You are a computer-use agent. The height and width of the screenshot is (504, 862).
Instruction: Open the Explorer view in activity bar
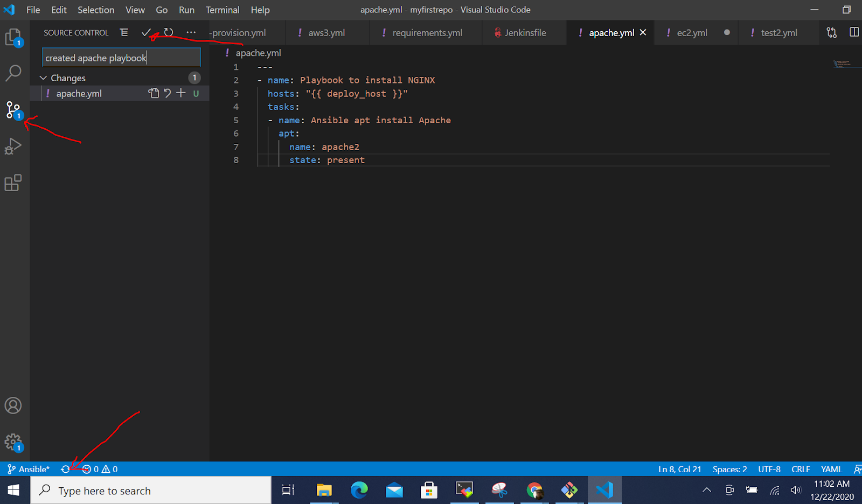[13, 38]
